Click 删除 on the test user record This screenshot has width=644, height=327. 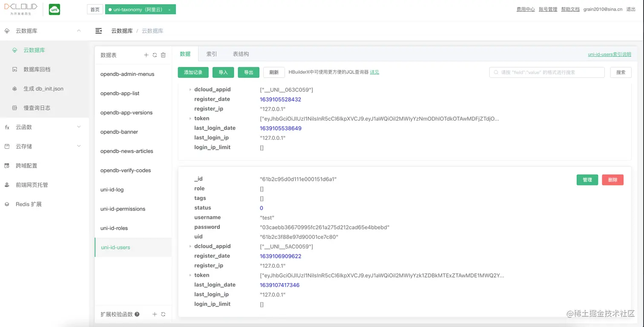tap(613, 180)
